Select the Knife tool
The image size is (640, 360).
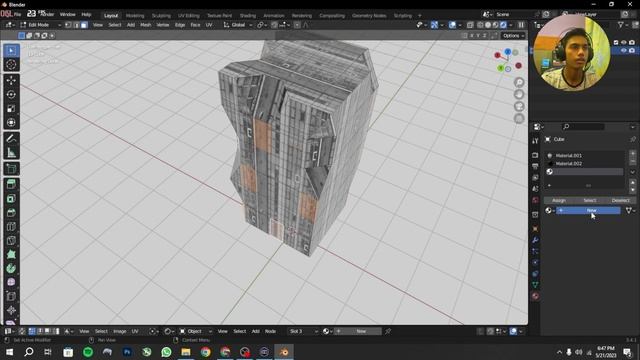click(x=11, y=240)
